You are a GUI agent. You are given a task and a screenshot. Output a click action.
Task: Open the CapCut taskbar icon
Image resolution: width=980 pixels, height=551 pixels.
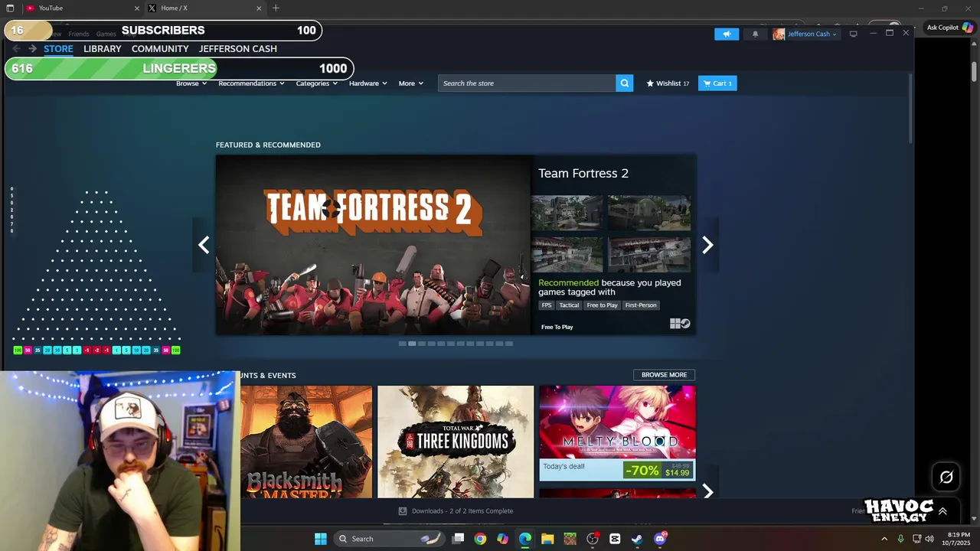tap(615, 539)
